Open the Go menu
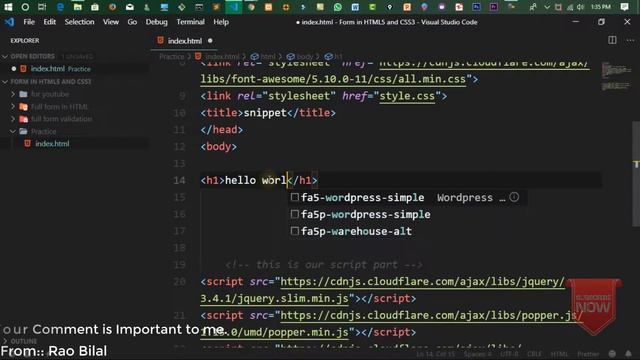This screenshot has height=360, width=640. (132, 22)
